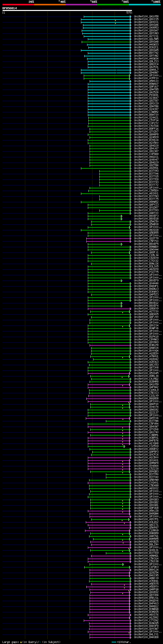163x644 pixels.
Task: Click the label UniRef100_Q42531
Action: coord(146,67)
